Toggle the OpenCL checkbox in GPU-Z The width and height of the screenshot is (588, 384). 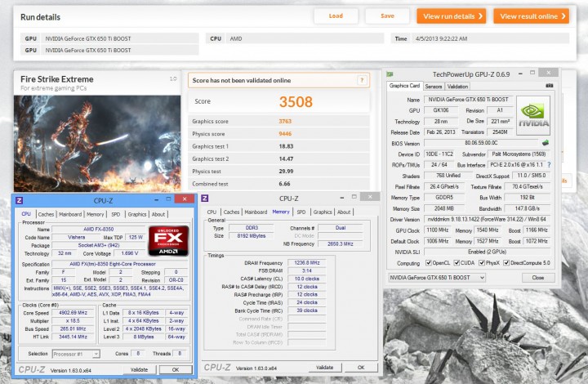pyautogui.click(x=428, y=263)
